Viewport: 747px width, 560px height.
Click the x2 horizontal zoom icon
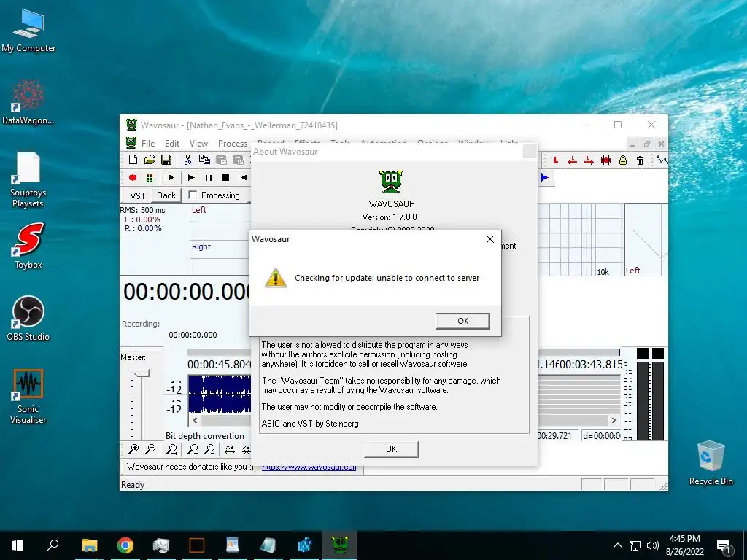pyautogui.click(x=230, y=448)
